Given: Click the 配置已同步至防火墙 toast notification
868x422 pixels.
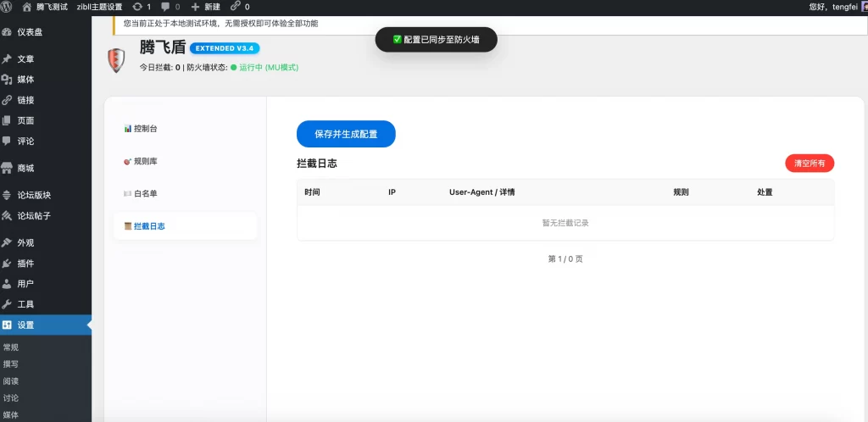Looking at the screenshot, I should tap(437, 40).
